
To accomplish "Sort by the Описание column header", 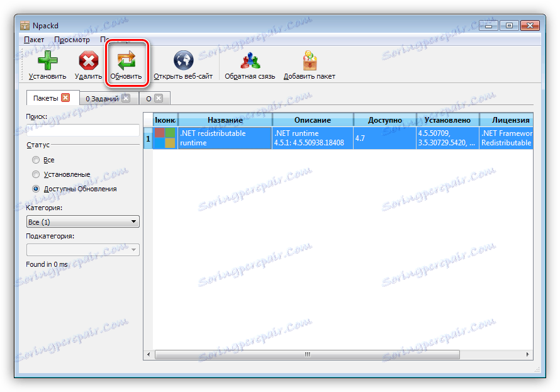I will coord(313,120).
